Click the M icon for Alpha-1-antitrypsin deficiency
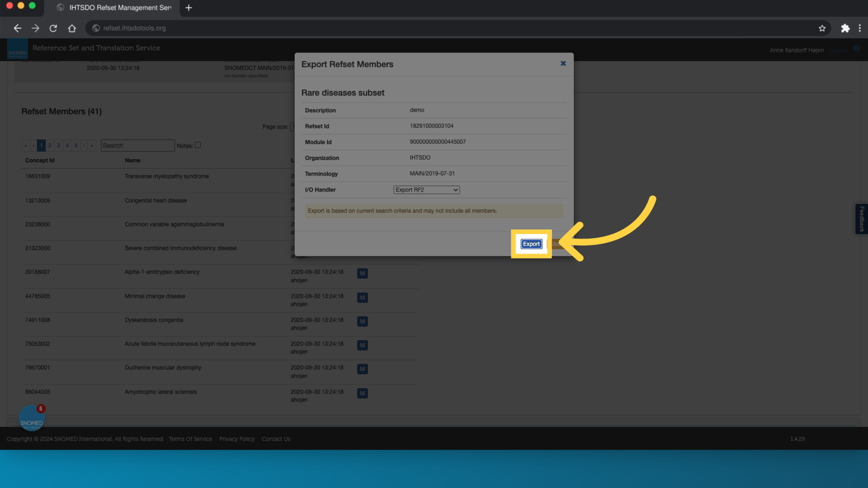Screen dimensions: 868x488 point(363,273)
